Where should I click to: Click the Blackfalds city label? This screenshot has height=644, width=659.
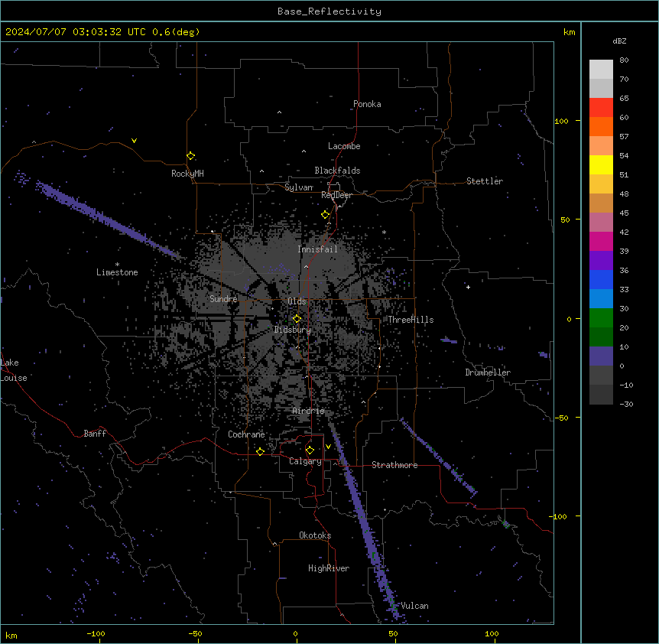coord(337,171)
